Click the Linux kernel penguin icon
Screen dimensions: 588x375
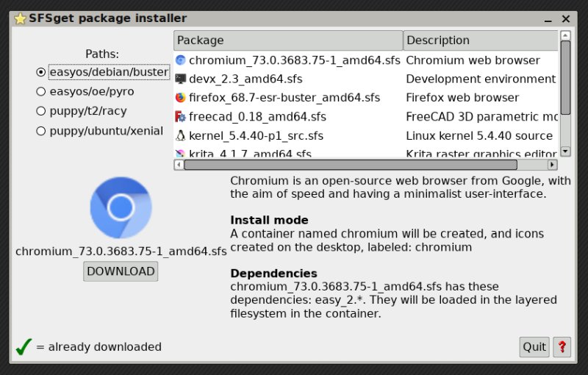point(180,136)
